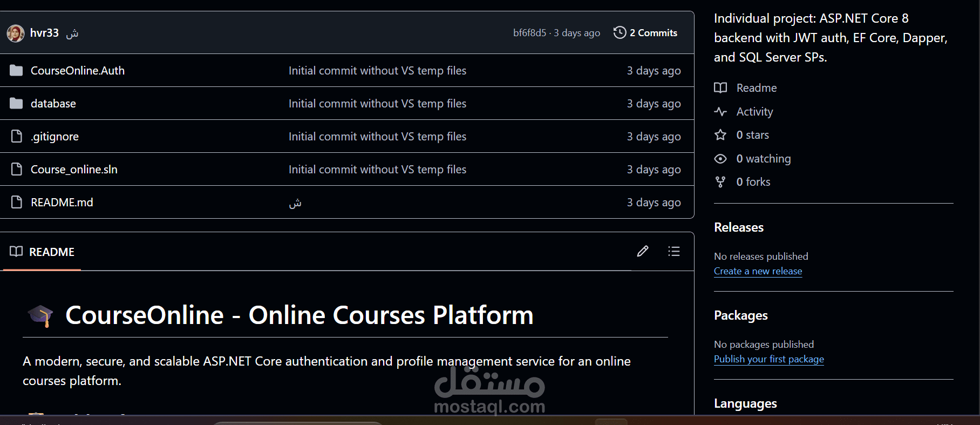
Task: Open commit message in .gitignore row
Action: point(377,137)
